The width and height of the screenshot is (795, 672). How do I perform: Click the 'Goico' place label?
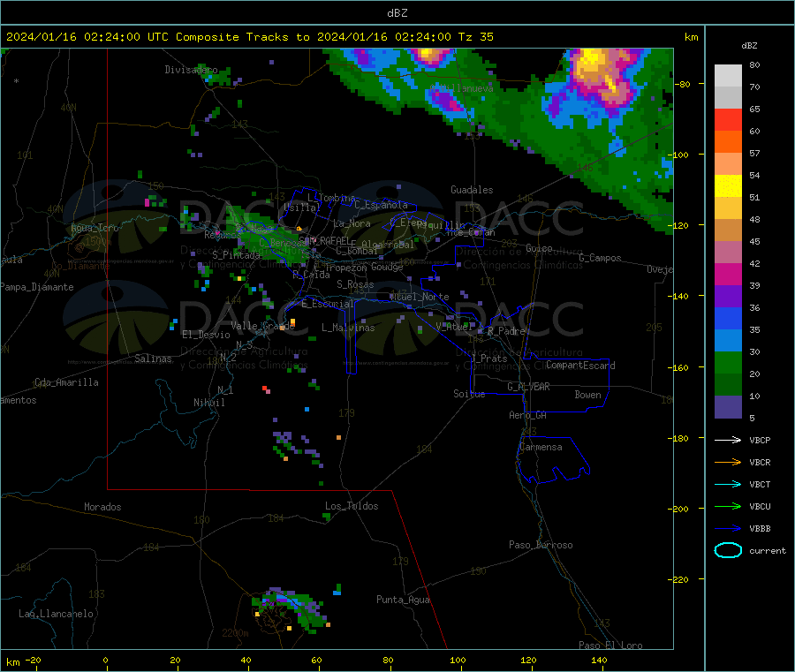[539, 248]
